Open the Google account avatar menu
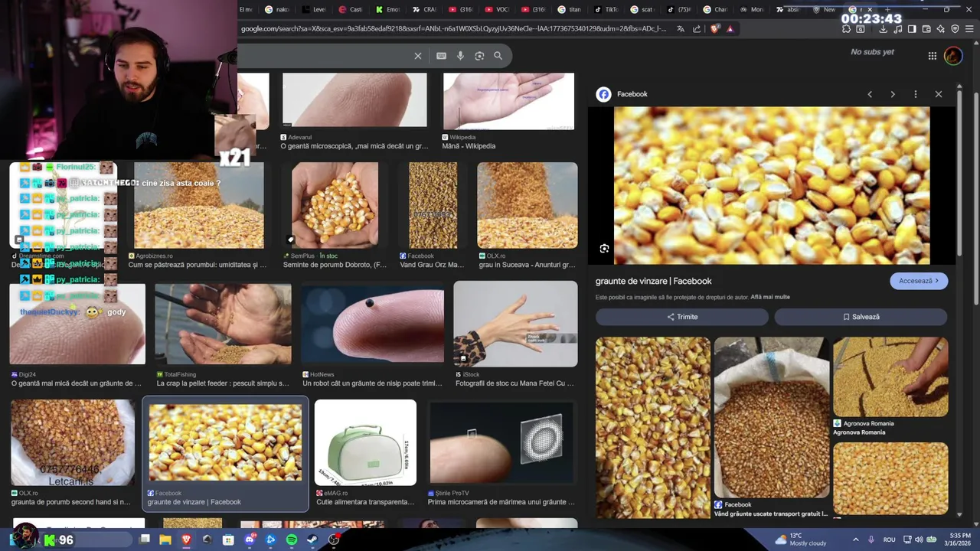This screenshot has width=980, height=551. pos(953,56)
